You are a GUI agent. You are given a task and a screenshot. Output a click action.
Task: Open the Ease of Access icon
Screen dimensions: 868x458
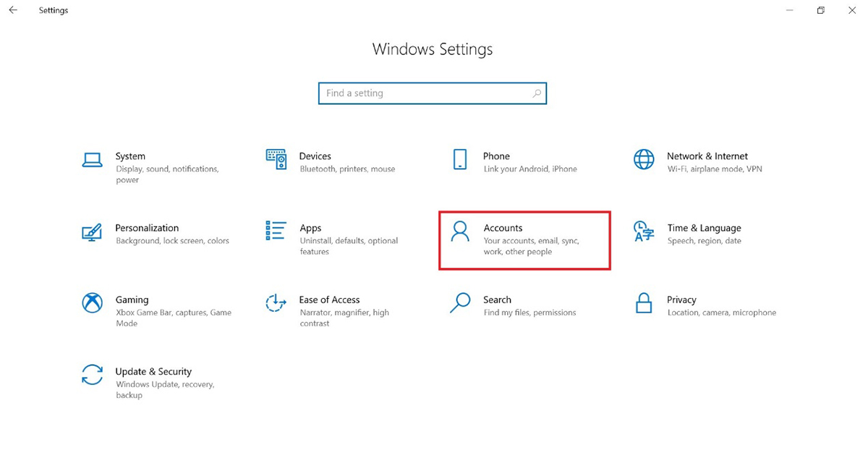276,302
